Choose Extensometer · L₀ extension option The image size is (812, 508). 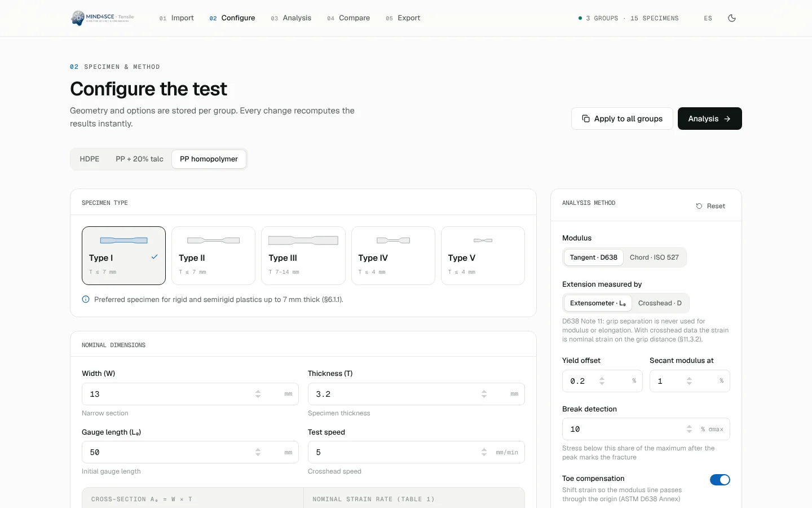tap(598, 303)
